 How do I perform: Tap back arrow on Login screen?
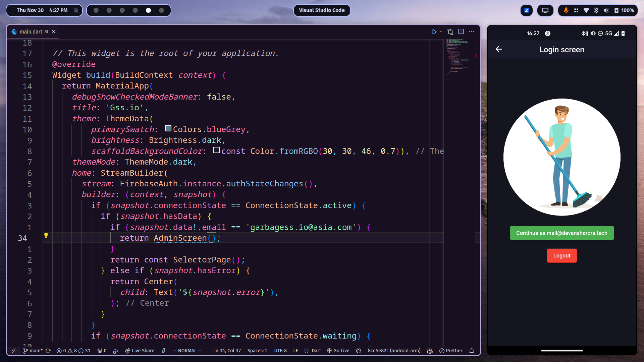pyautogui.click(x=499, y=49)
